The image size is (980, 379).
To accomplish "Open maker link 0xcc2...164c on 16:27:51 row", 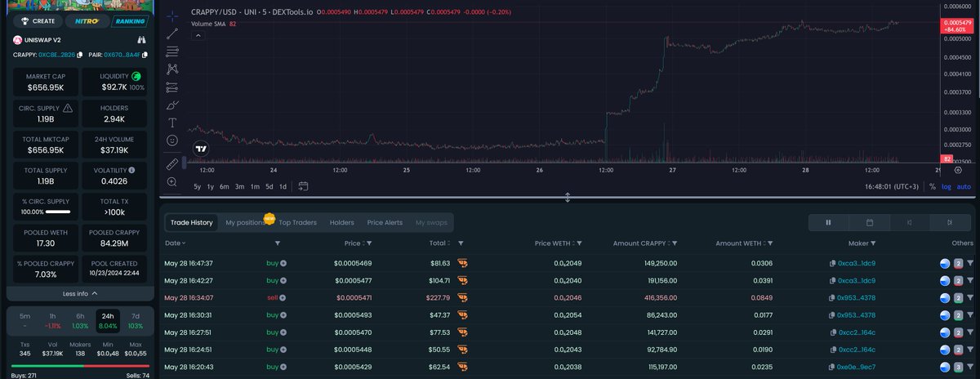I will pyautogui.click(x=857, y=332).
